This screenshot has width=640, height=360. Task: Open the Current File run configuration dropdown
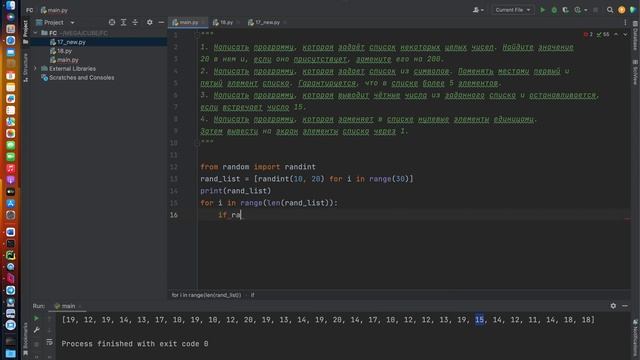point(513,10)
